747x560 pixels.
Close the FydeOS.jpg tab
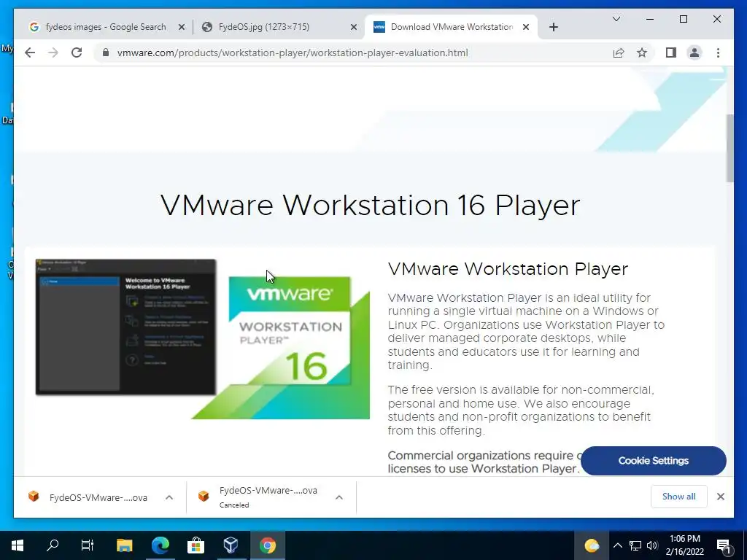(x=354, y=27)
